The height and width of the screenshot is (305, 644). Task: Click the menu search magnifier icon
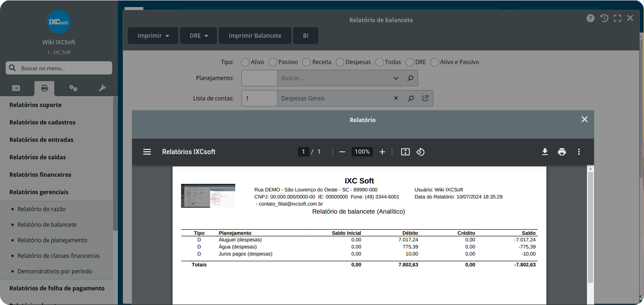coord(13,68)
